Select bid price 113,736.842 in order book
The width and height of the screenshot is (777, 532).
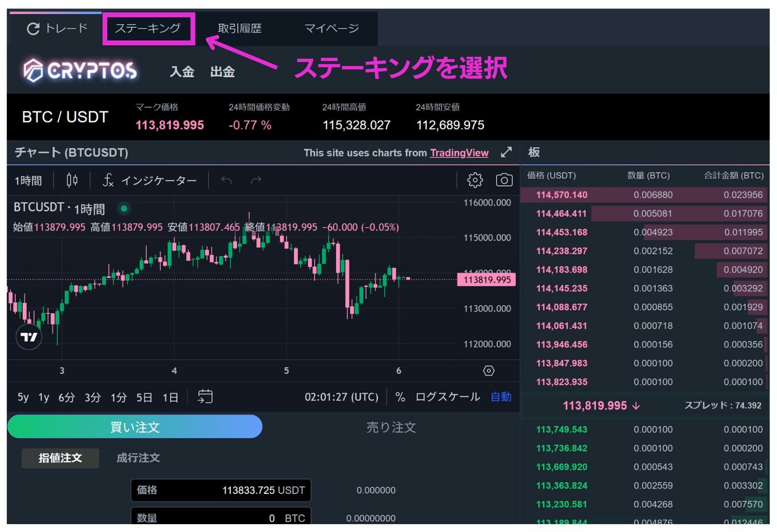tap(562, 449)
